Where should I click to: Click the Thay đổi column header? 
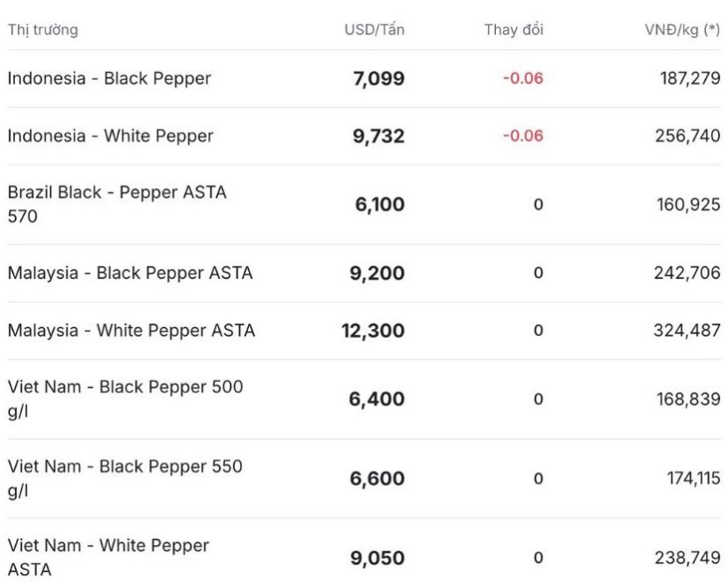(513, 30)
